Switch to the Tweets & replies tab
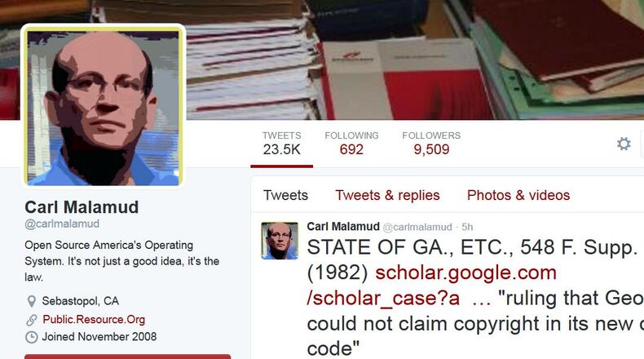644x359 pixels. point(387,195)
